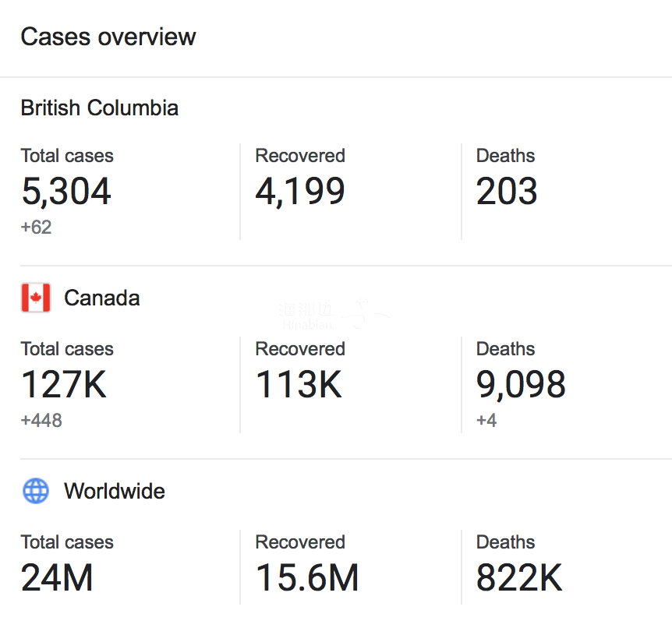Click Canada deaths figure 9,098
Viewport: 672px width, 628px height.
click(521, 385)
